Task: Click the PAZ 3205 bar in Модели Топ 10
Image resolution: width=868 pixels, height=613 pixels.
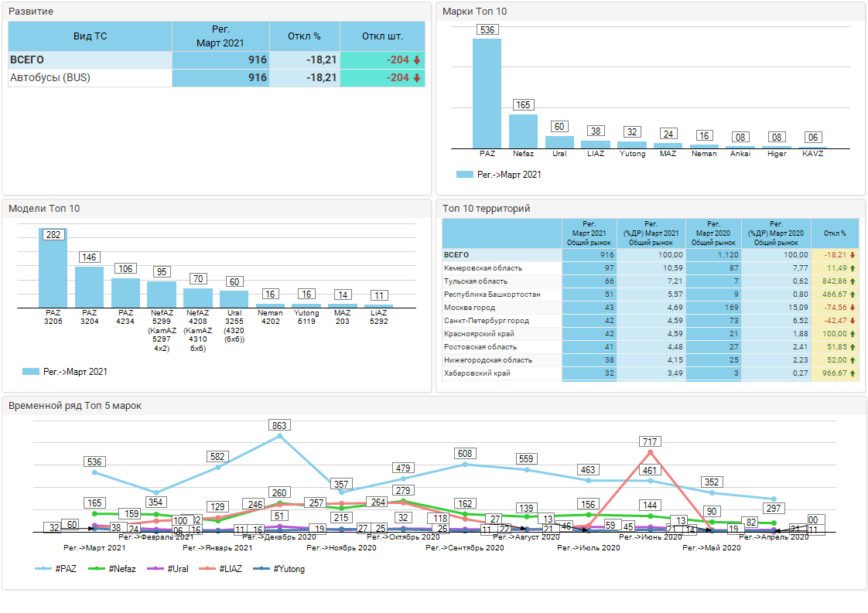Action: pyautogui.click(x=53, y=271)
